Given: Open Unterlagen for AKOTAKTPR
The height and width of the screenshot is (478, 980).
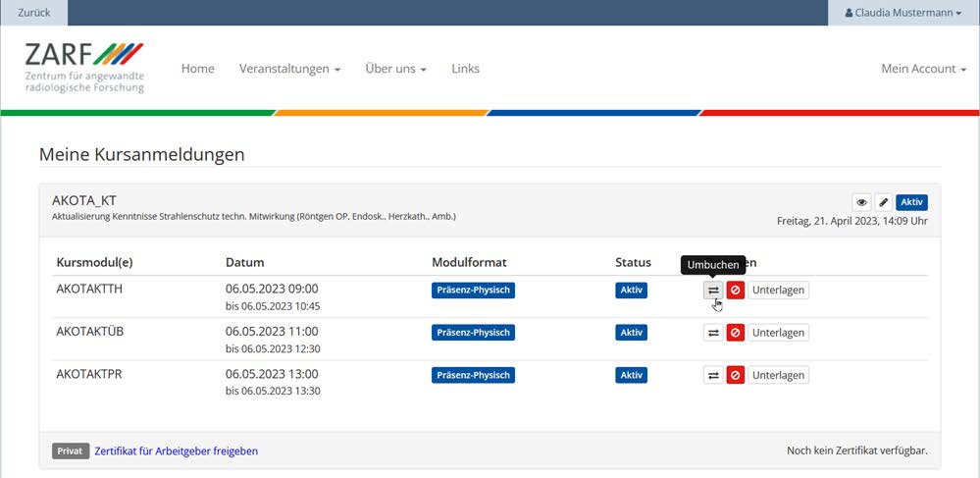Looking at the screenshot, I should point(778,375).
